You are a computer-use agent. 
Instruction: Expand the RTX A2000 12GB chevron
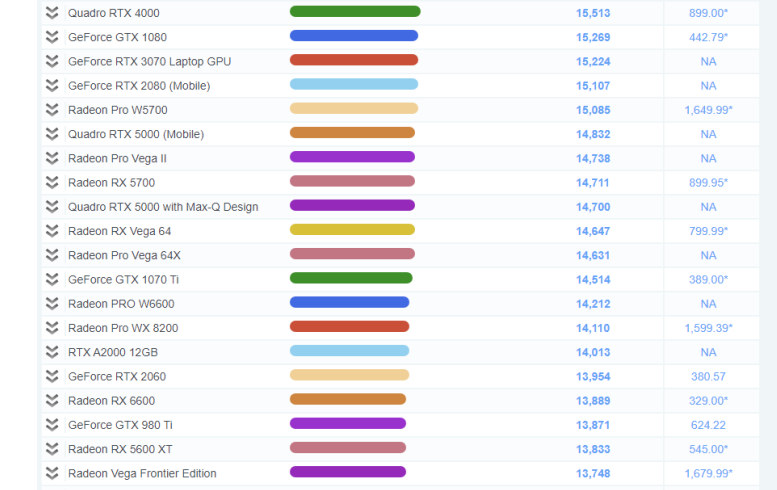(x=52, y=352)
